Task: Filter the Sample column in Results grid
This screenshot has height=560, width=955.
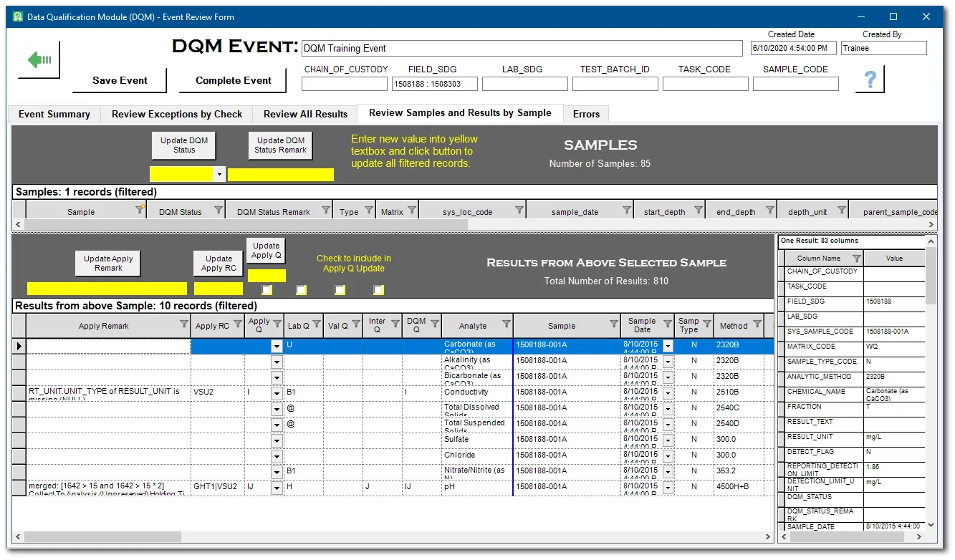Action: 614,324
